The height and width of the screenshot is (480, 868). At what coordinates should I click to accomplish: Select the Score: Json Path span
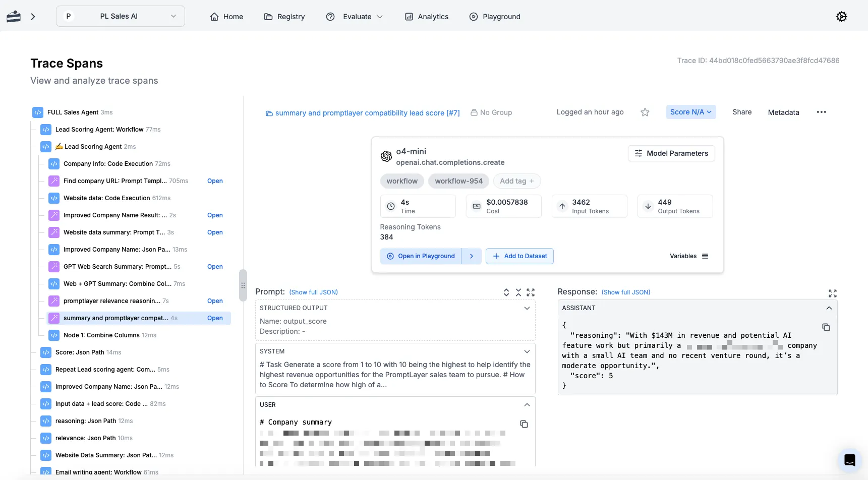click(80, 352)
